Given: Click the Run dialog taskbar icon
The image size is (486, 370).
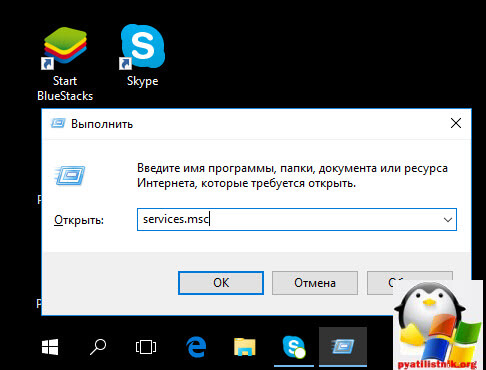Looking at the screenshot, I should pyautogui.click(x=343, y=347).
